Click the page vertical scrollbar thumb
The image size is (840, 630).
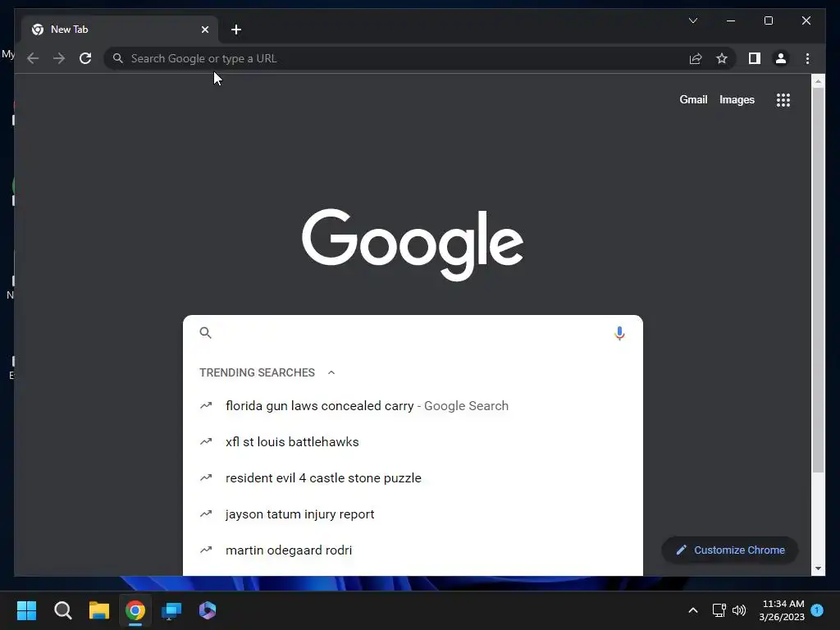coord(818,280)
